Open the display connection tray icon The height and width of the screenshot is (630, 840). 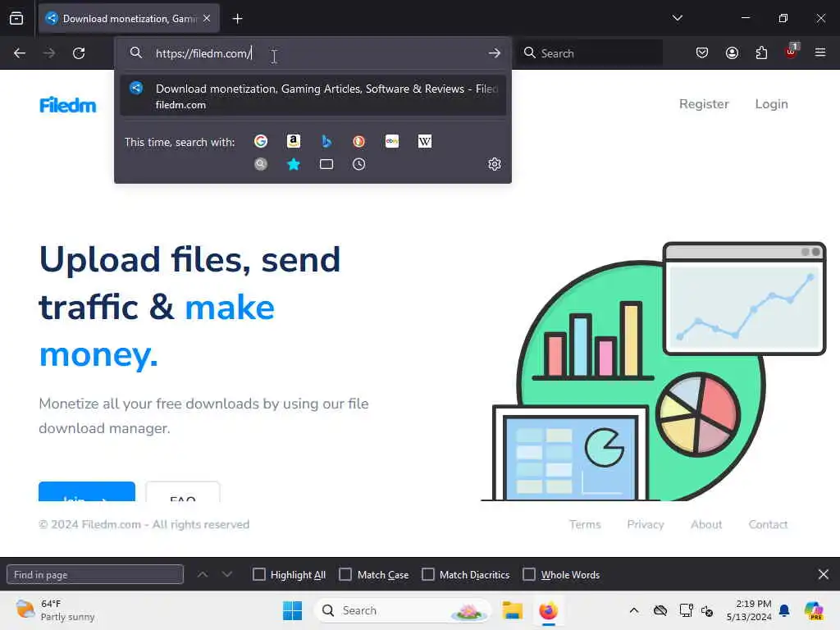tap(686, 610)
